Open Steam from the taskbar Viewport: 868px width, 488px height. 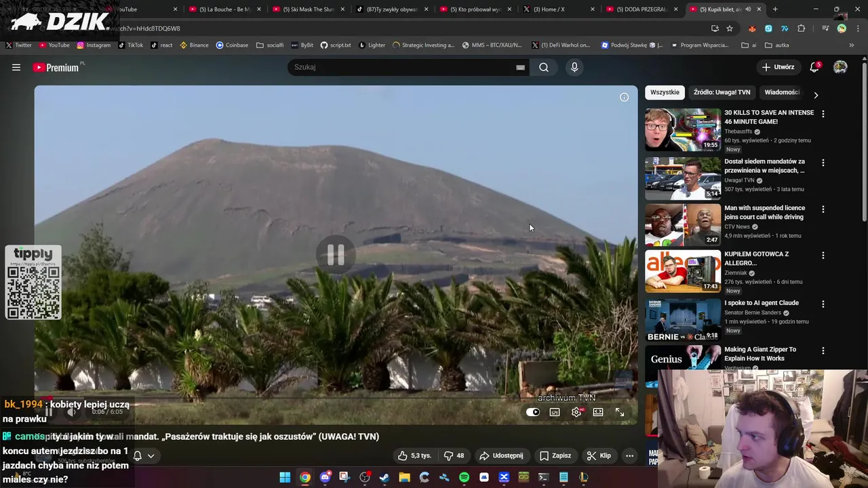[384, 477]
